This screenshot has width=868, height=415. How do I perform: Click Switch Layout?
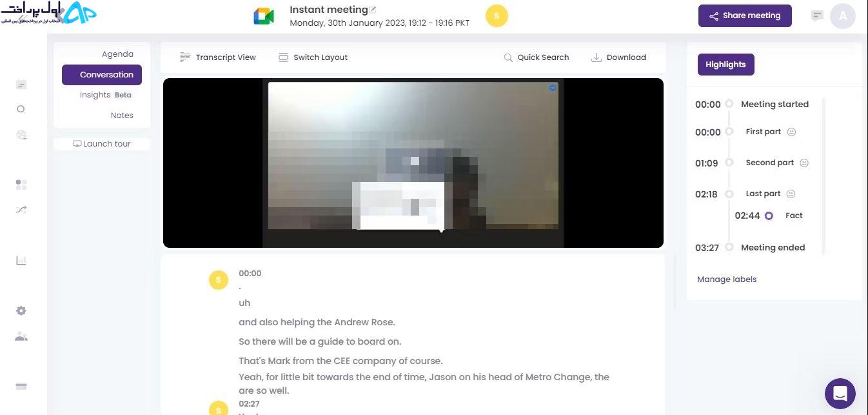point(313,57)
